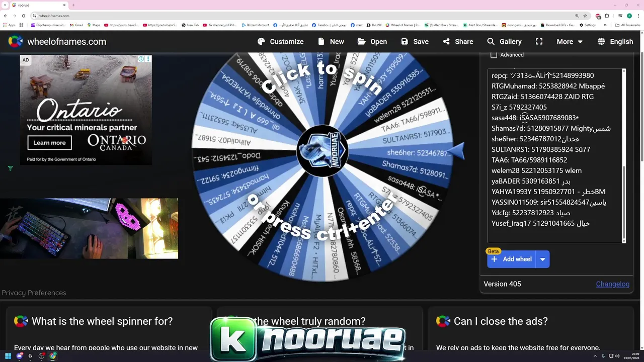Viewport: 644px width, 362px height.
Task: Bookmark this page with star icon
Action: click(x=585, y=16)
